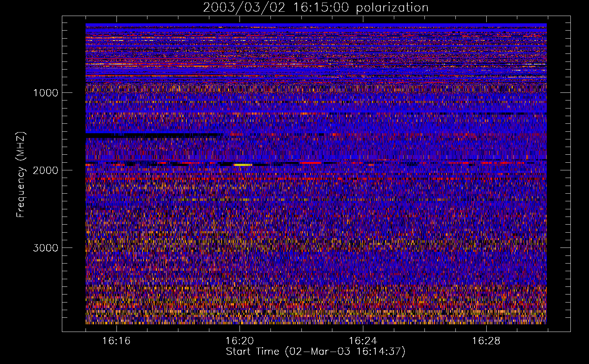Click the 16:20 time tick label
Viewport: 589px width, 364px height.
[x=240, y=341]
